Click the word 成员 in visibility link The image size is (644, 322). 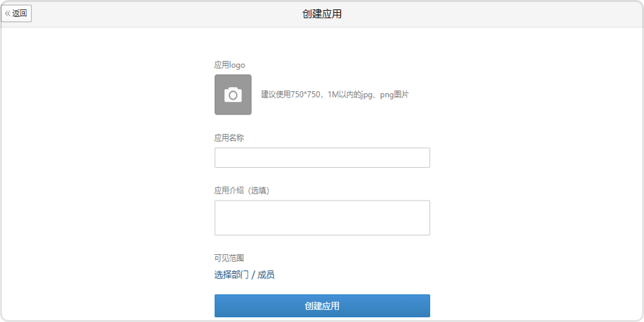pyautogui.click(x=266, y=274)
